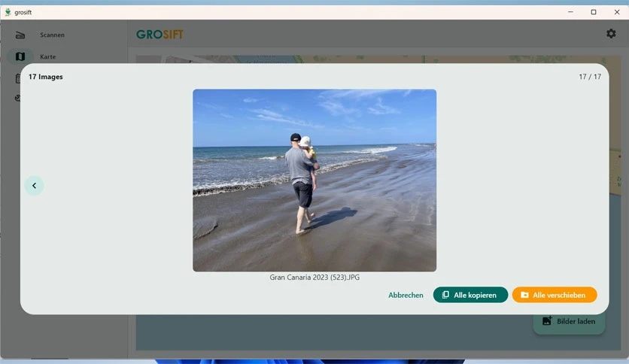The image size is (629, 364).
Task: Click the folder icon inside Alle verschieben
Action: tap(524, 295)
